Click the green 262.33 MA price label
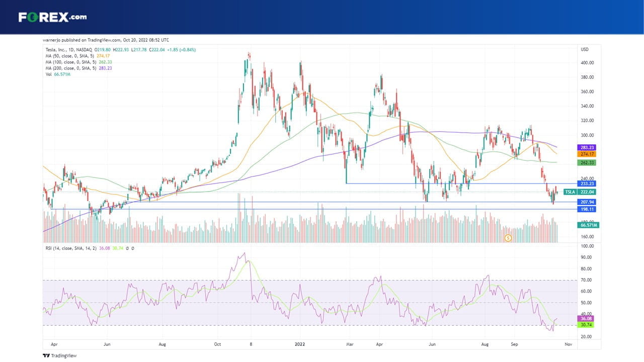This screenshot has width=644, height=362. [x=587, y=163]
